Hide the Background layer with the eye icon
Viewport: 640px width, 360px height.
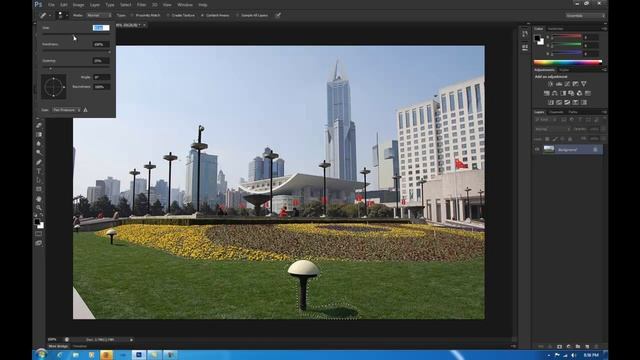tap(537, 149)
